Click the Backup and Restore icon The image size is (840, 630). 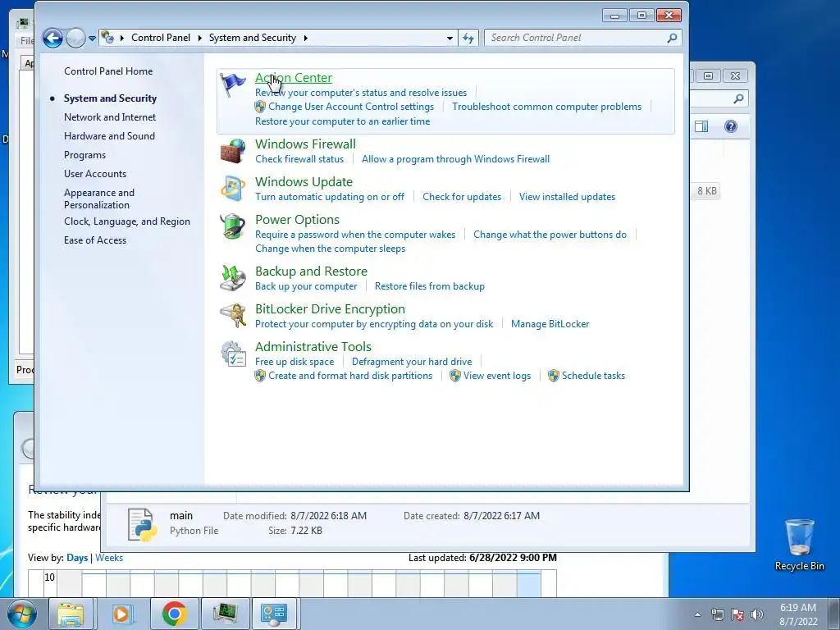coord(232,277)
